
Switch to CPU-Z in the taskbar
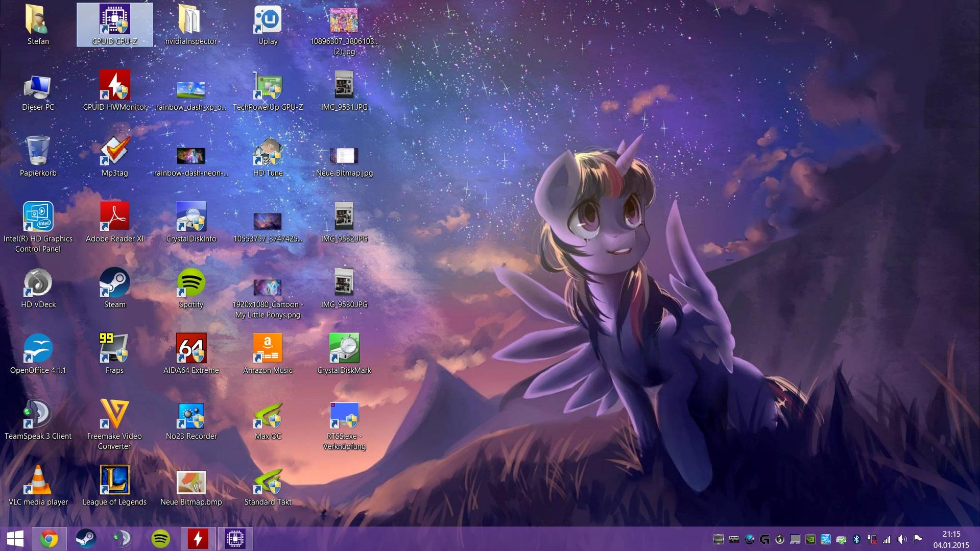point(235,539)
